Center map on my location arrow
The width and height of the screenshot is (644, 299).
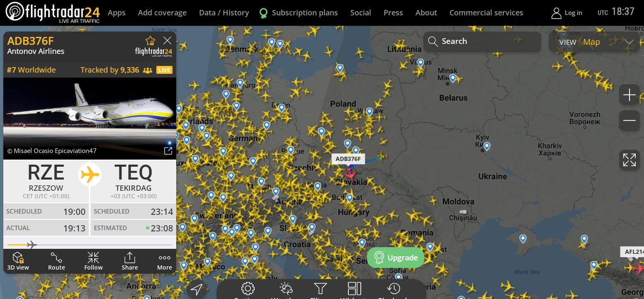pos(197,289)
